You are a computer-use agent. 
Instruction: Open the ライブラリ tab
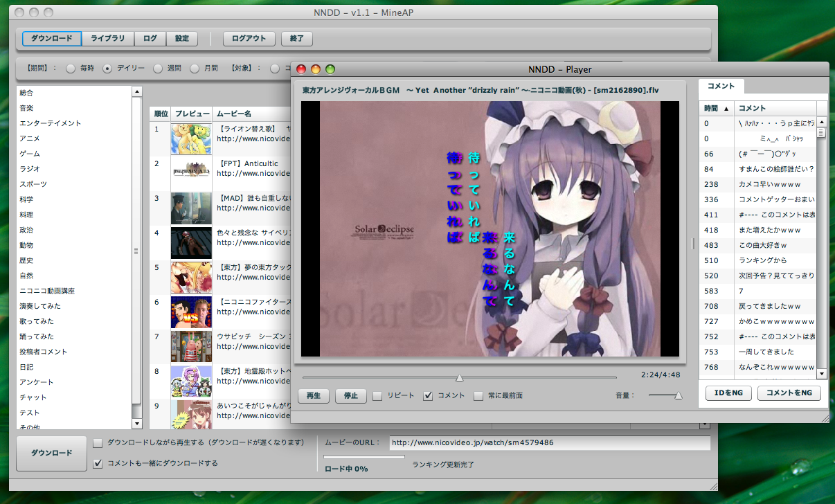(107, 39)
